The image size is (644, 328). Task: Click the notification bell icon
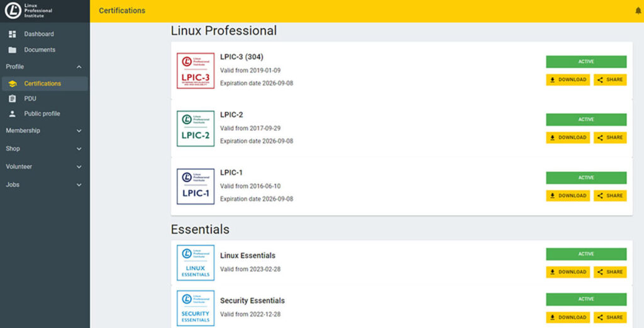click(x=639, y=11)
